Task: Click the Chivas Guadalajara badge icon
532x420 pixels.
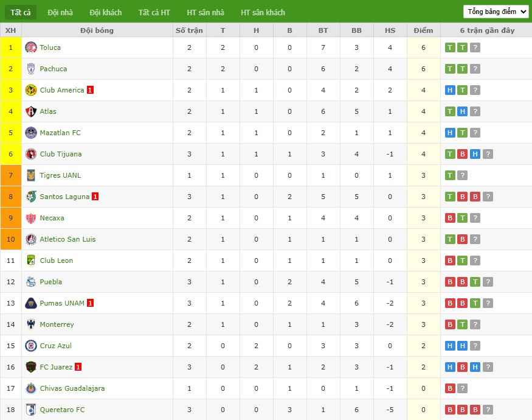Action: coord(31,388)
